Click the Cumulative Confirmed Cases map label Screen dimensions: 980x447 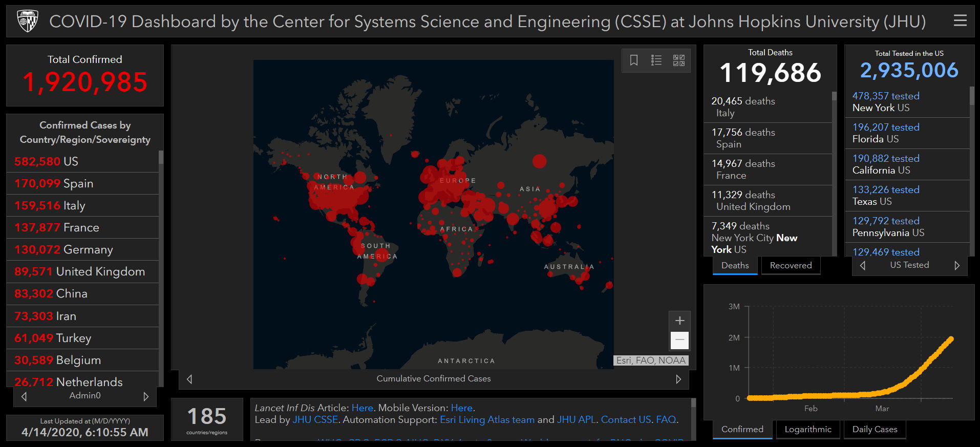(434, 378)
